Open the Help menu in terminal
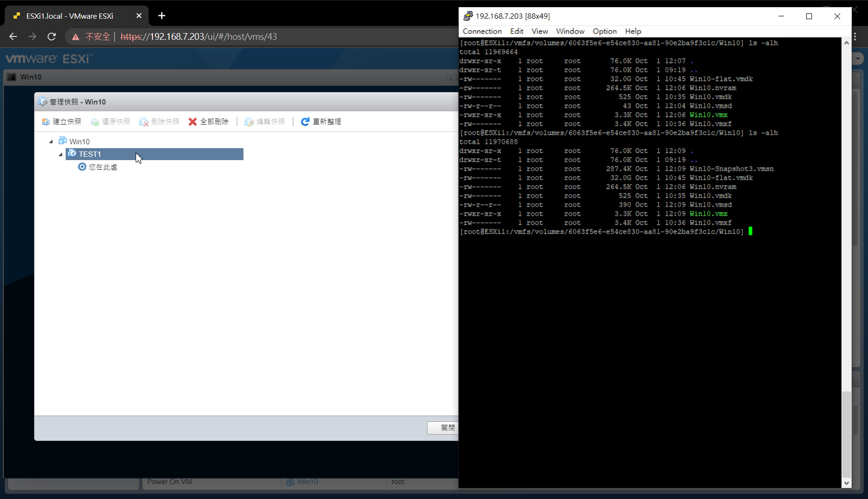This screenshot has height=499, width=868. click(x=633, y=31)
